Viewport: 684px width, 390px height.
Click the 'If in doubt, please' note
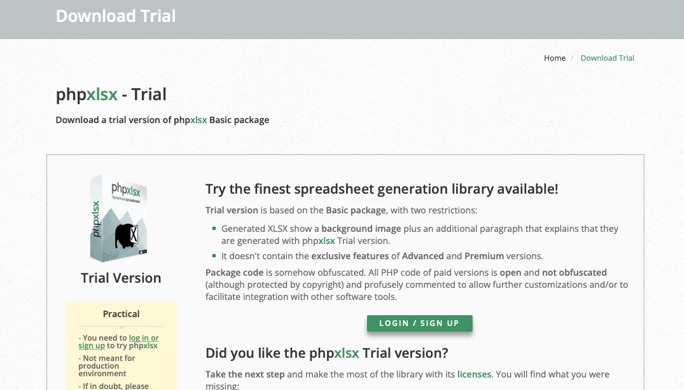[113, 386]
